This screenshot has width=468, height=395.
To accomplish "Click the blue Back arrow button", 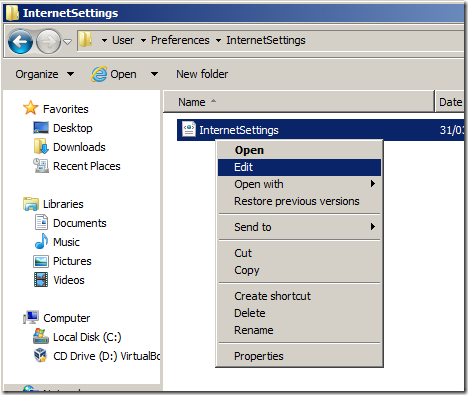I will [x=20, y=42].
